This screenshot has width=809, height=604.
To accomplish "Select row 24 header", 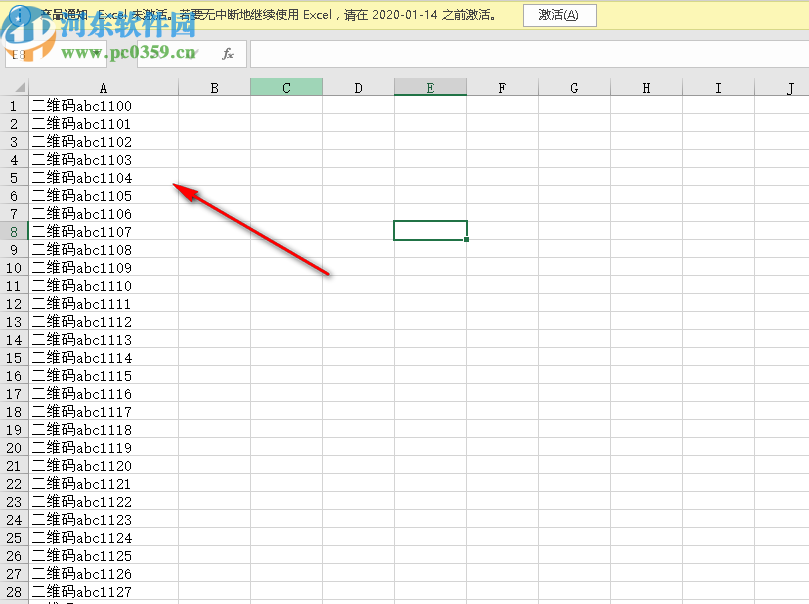I will 14,519.
